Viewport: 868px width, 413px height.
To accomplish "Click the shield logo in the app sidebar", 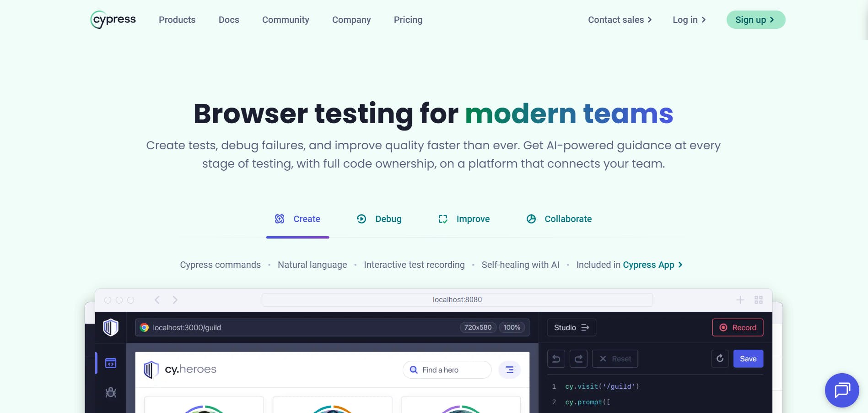I will click(x=111, y=327).
